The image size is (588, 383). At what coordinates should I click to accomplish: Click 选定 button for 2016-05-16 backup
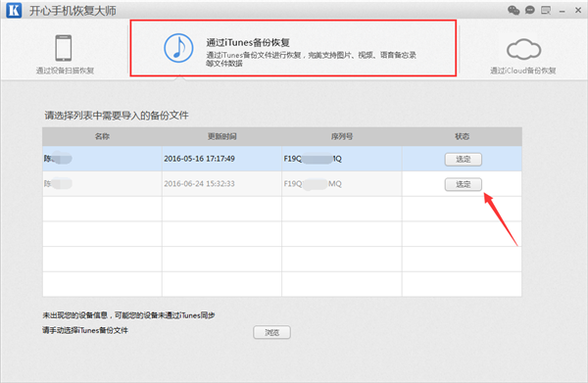coord(464,160)
